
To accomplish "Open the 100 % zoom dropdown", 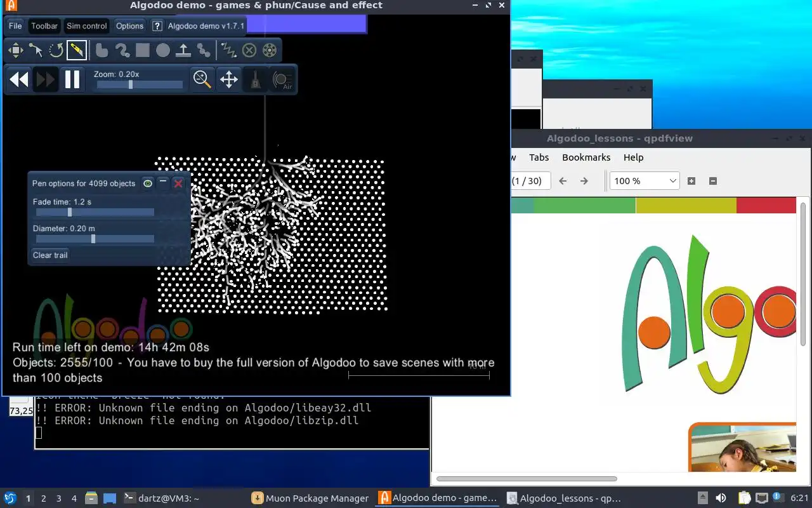I will [x=645, y=181].
